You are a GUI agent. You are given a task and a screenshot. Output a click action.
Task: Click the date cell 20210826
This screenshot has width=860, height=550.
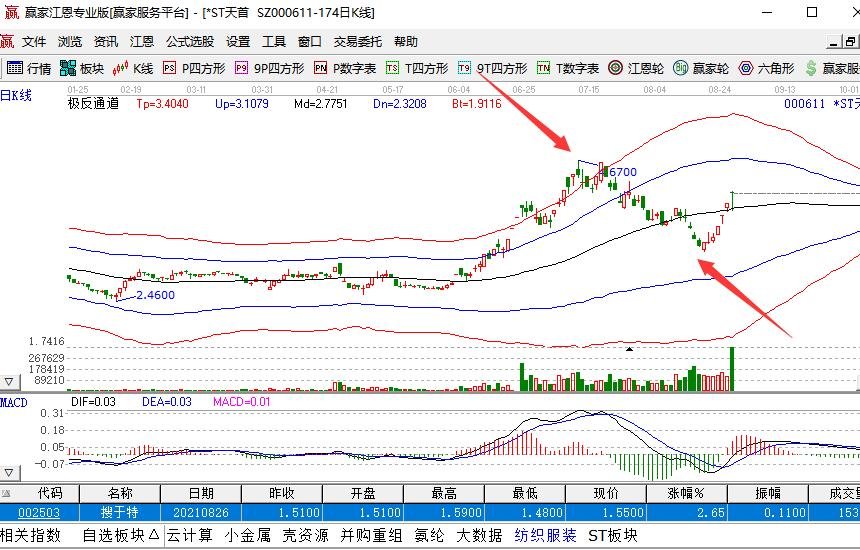201,513
